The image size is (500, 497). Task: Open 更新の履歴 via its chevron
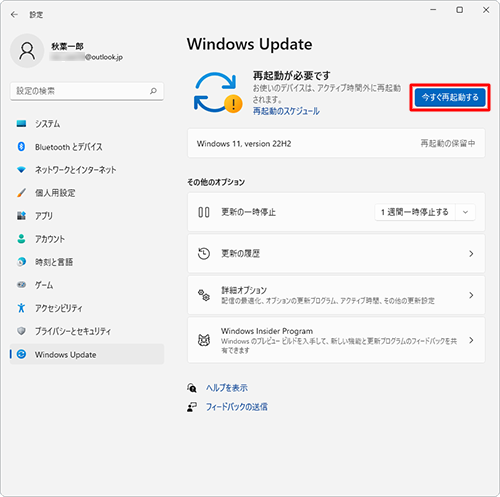tap(471, 254)
